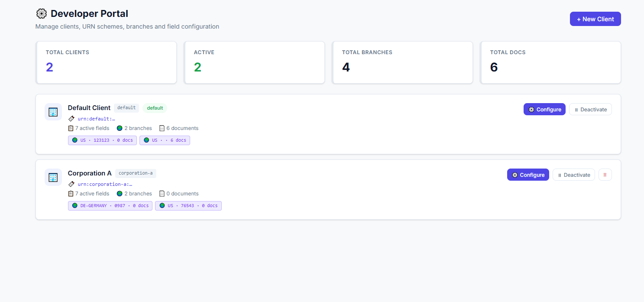Select the US · · 6 docs branch chip
This screenshot has width=644, height=302.
click(165, 140)
